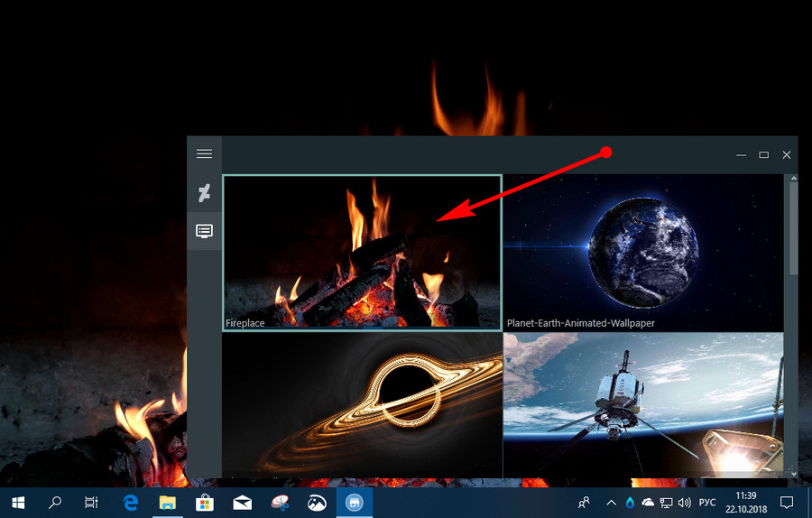Viewport: 812px width, 518px height.
Task: Select the Fireplace wallpaper thumbnail
Action: click(362, 251)
